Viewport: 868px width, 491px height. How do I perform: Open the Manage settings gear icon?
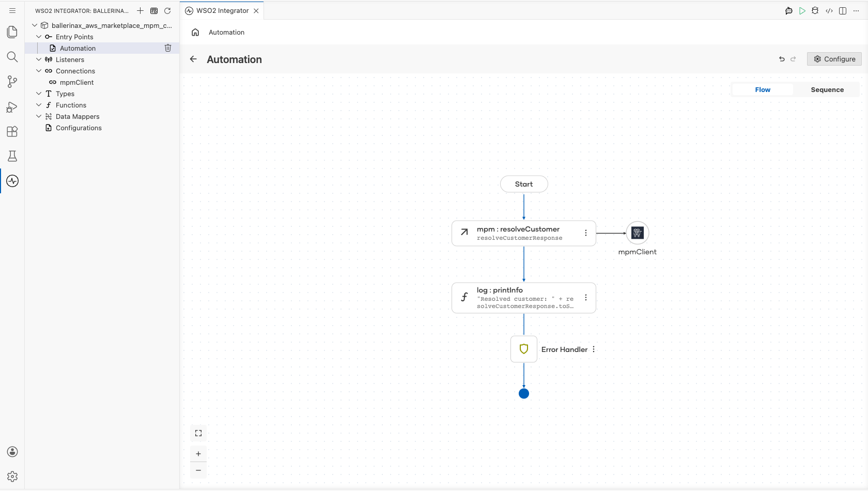click(x=12, y=477)
